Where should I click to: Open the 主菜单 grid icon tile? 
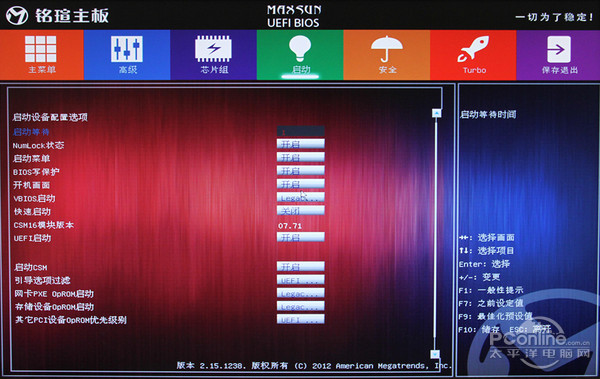coord(41,54)
